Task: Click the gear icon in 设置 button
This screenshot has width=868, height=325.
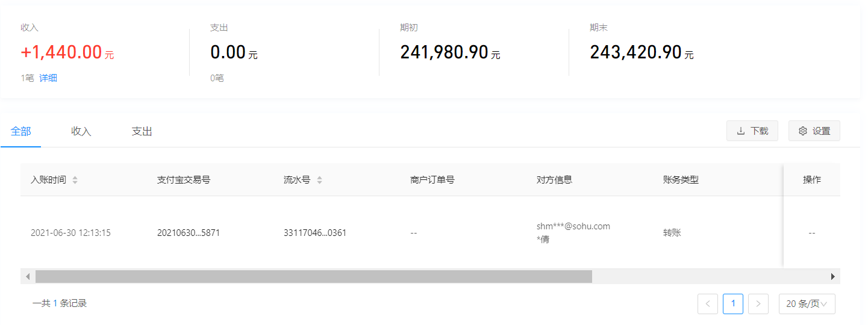Action: coord(803,131)
